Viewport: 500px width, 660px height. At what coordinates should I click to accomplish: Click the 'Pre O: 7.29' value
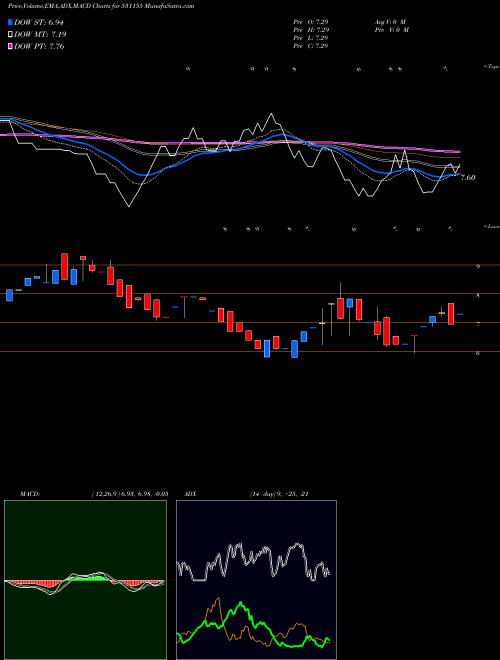[311, 22]
